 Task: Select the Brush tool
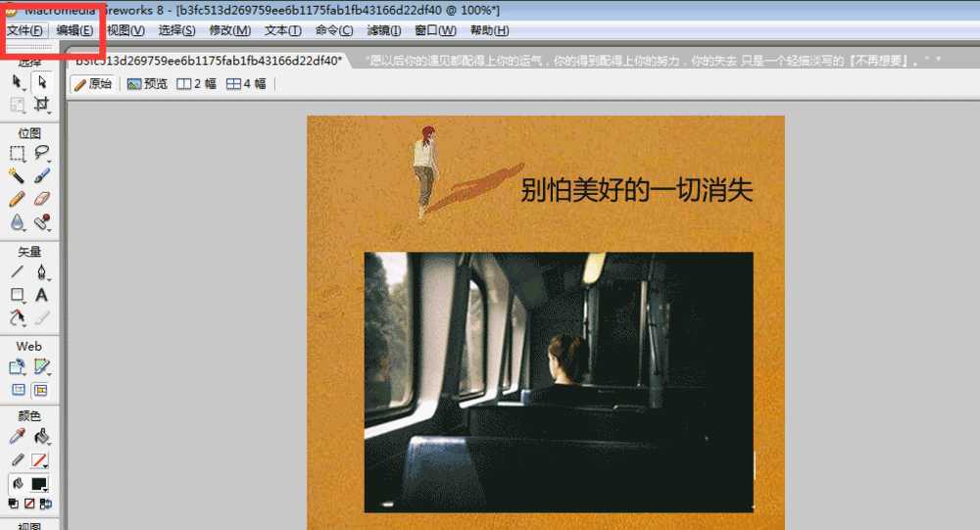pos(42,176)
